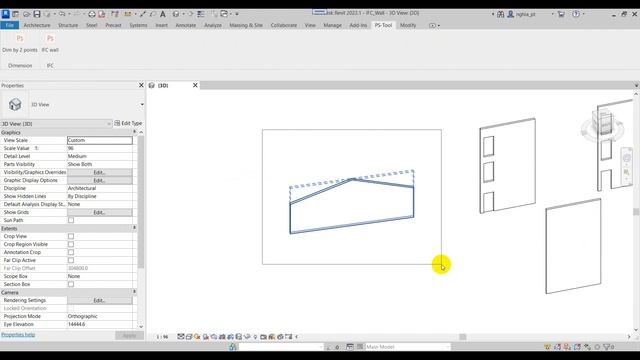Click the Help question mark icon
Screen dimensions: 640x360
point(576,14)
